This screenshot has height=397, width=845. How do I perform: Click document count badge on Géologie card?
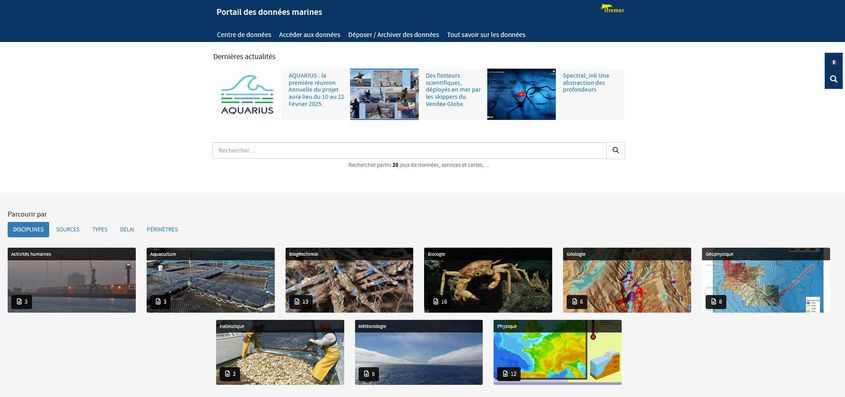tap(577, 302)
